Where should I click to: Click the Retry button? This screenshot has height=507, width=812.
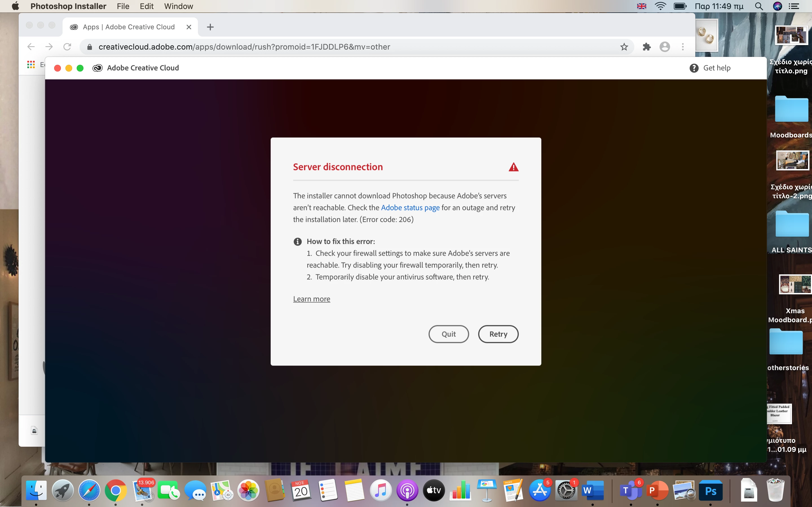point(498,334)
